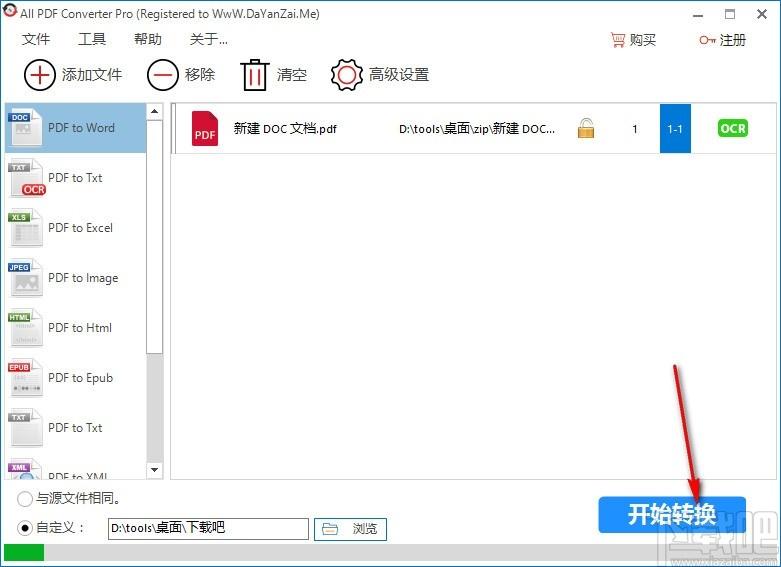Select 自定义 custom output radio option
Screen dimensions: 781x567
(x=25, y=527)
